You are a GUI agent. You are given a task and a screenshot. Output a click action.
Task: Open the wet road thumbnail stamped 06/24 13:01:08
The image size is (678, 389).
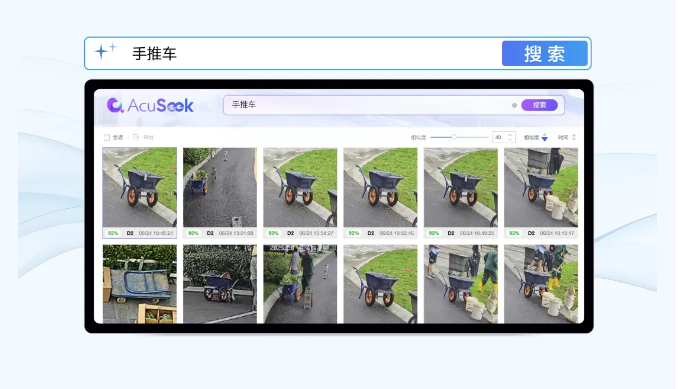[x=220, y=187]
